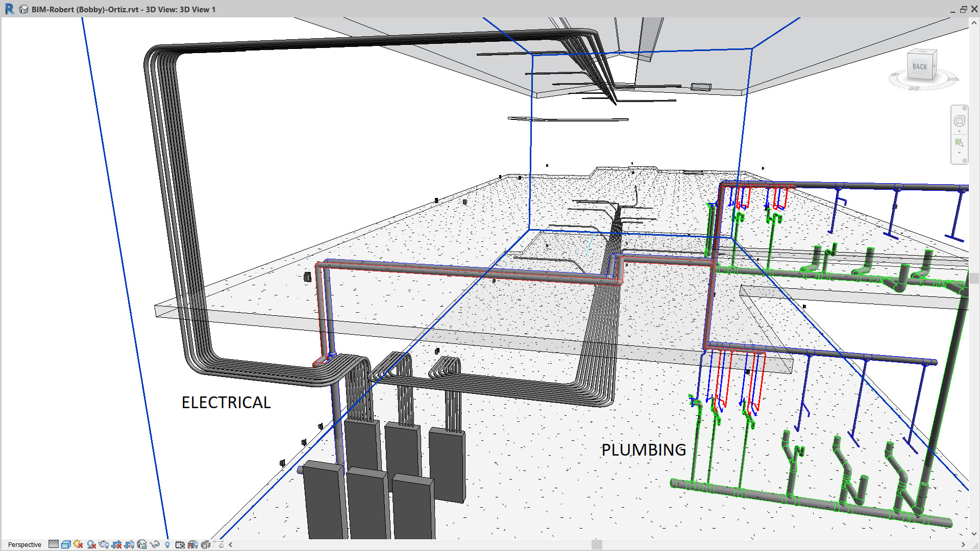Toggle the Crop View icon
Viewport: 980px width, 551px height.
click(x=116, y=544)
